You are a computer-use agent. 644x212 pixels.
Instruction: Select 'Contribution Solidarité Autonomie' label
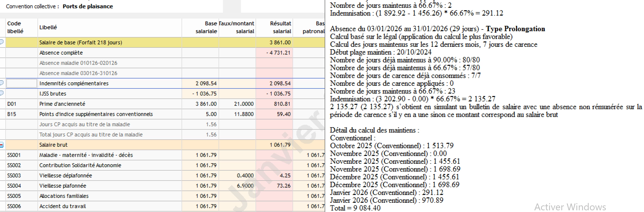tap(80, 165)
